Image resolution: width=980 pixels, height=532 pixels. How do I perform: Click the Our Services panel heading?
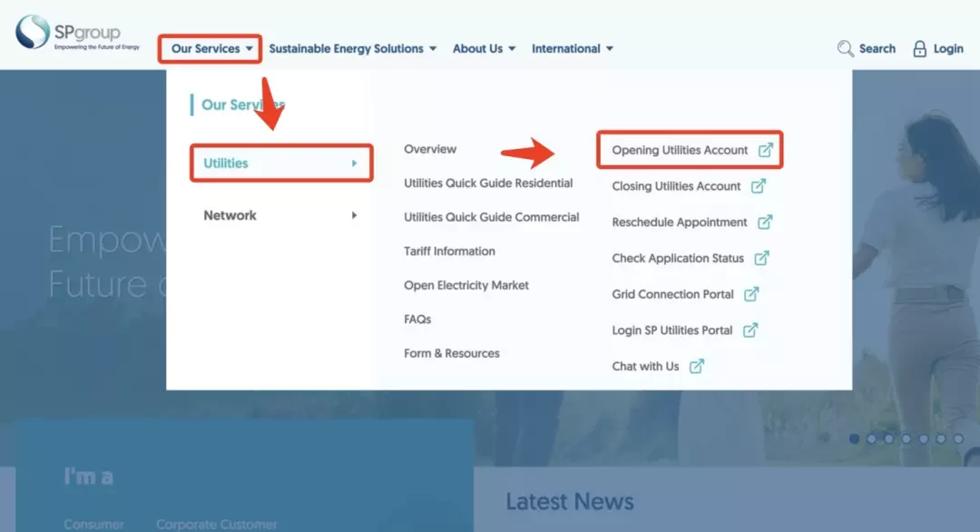(242, 104)
